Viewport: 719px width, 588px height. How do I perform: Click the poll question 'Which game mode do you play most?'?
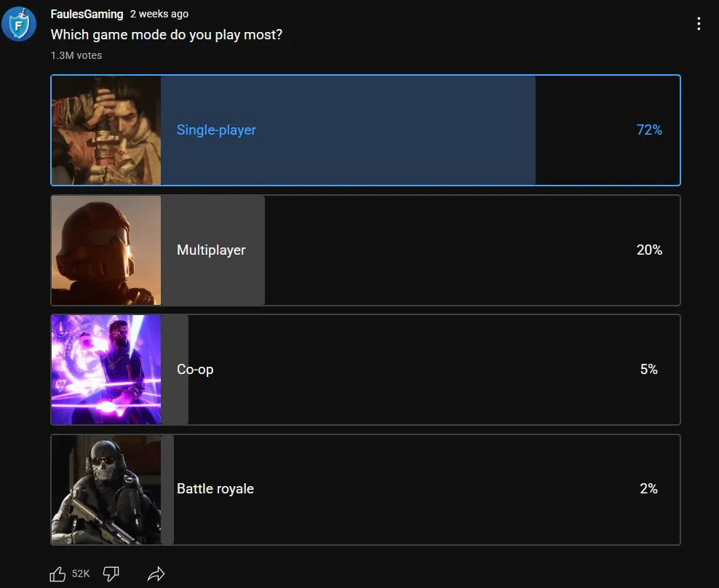point(167,35)
